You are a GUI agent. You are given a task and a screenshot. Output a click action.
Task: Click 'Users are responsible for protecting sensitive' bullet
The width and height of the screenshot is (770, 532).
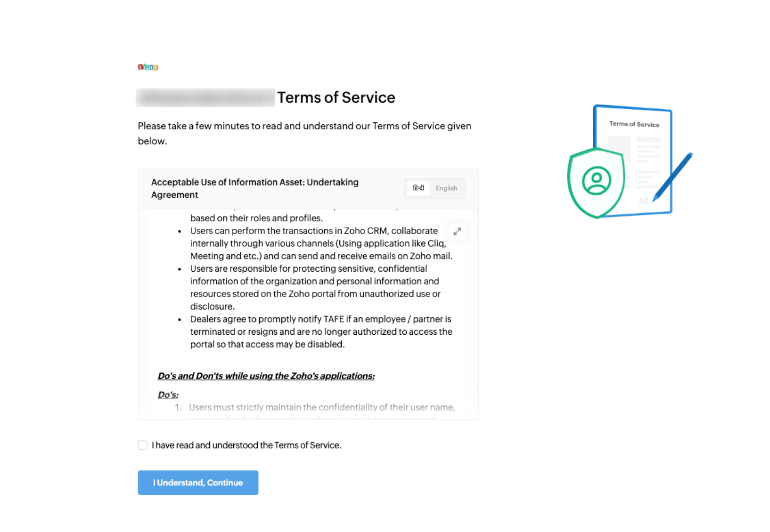point(316,287)
